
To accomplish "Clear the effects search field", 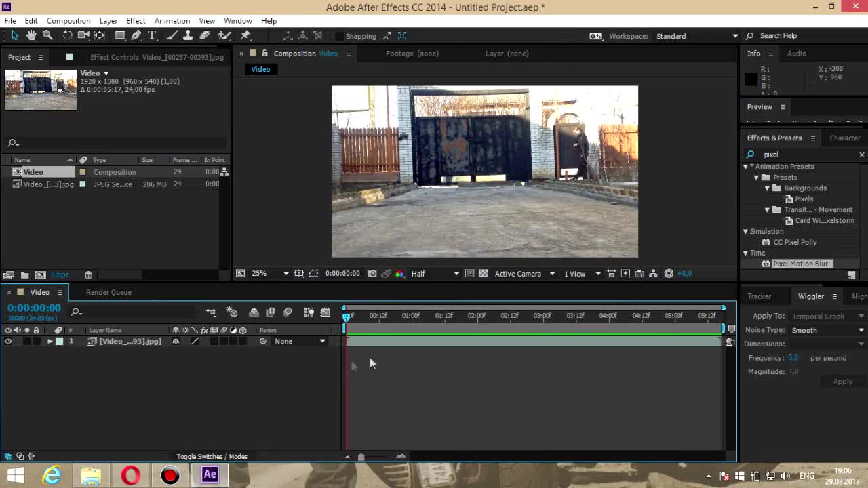I will tap(862, 155).
